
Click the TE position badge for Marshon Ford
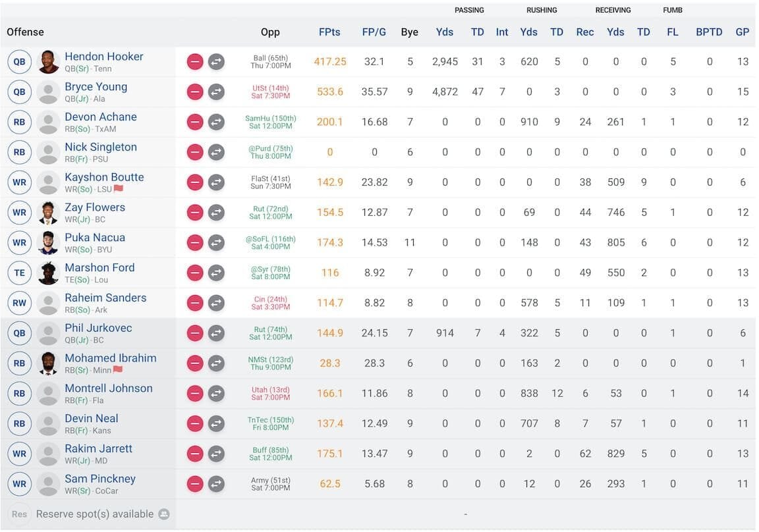click(x=19, y=273)
